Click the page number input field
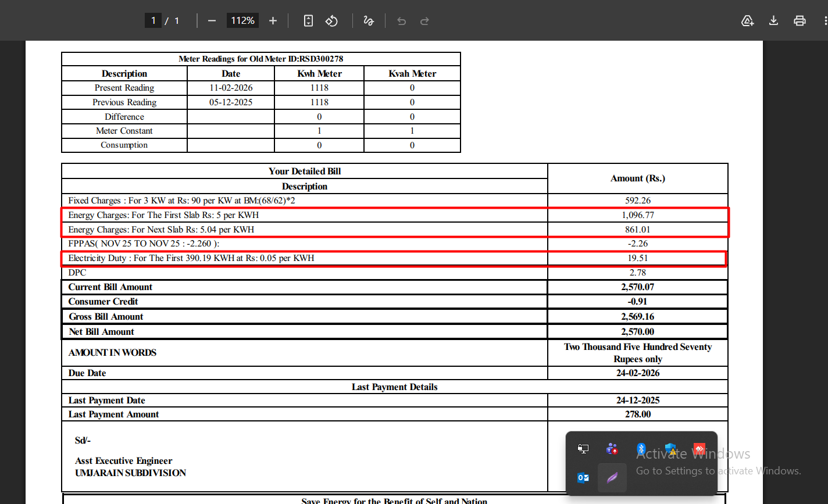 (x=153, y=21)
